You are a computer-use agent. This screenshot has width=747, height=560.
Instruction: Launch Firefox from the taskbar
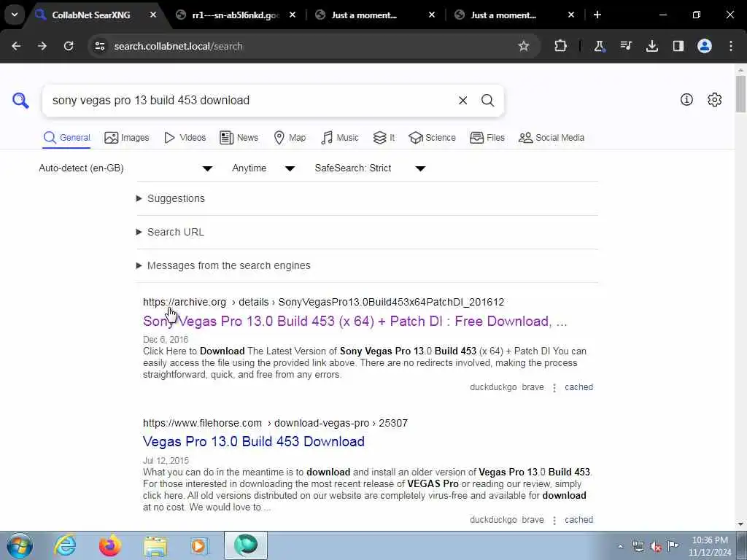(x=110, y=545)
